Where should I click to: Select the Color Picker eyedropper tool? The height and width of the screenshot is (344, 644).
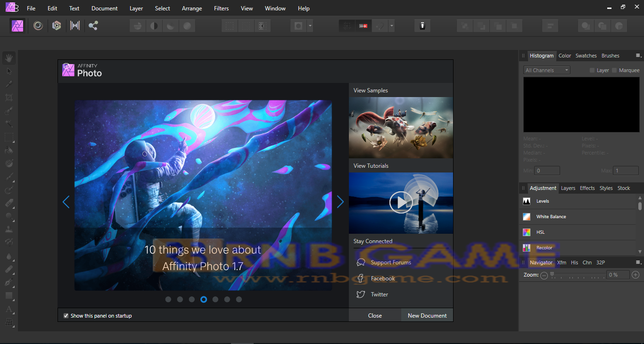click(x=9, y=84)
